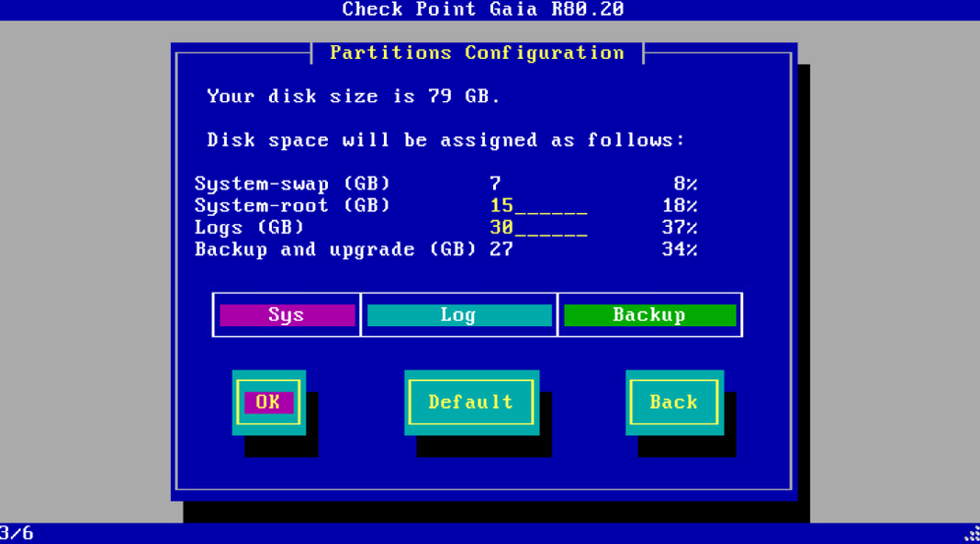Reset sizes with the Default button
The image size is (980, 544).
[x=471, y=402]
